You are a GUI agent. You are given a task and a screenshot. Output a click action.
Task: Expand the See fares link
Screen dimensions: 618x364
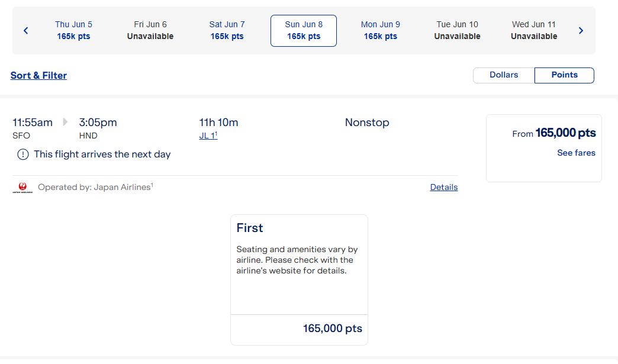pos(576,153)
